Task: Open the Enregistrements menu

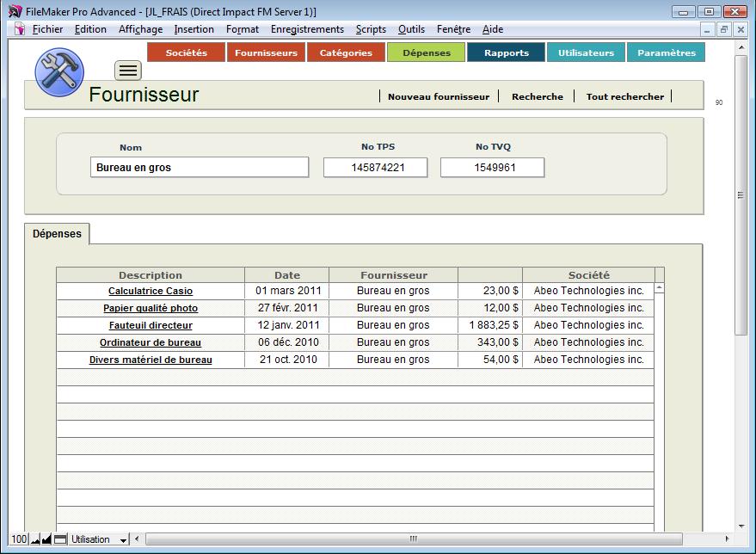Action: pyautogui.click(x=307, y=29)
